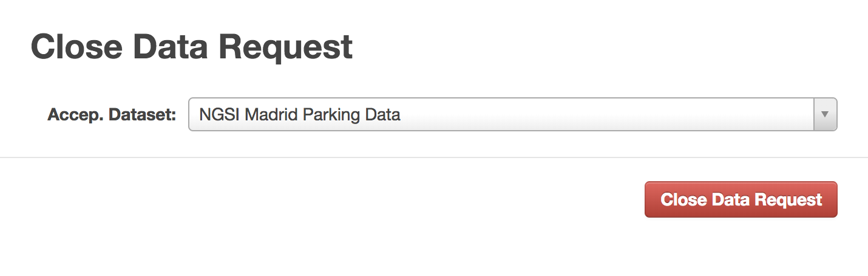The width and height of the screenshot is (868, 276).
Task: Click the Accep. Dataset label
Action: (x=112, y=114)
